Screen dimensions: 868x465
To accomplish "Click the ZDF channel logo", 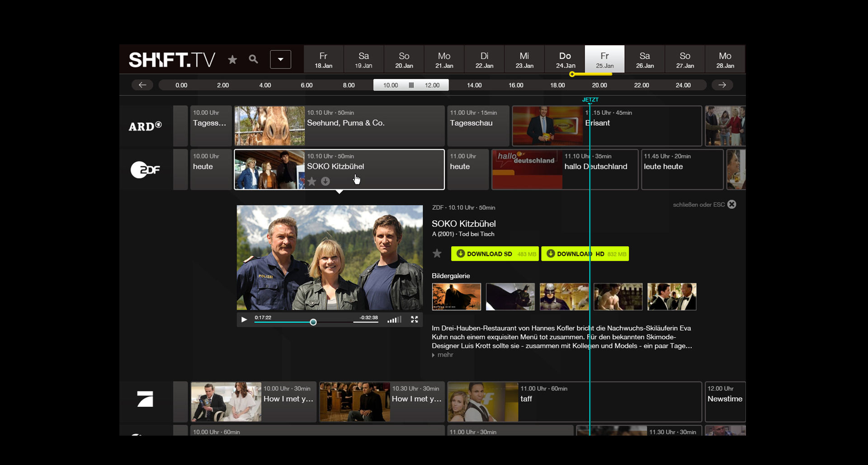I will 145,169.
